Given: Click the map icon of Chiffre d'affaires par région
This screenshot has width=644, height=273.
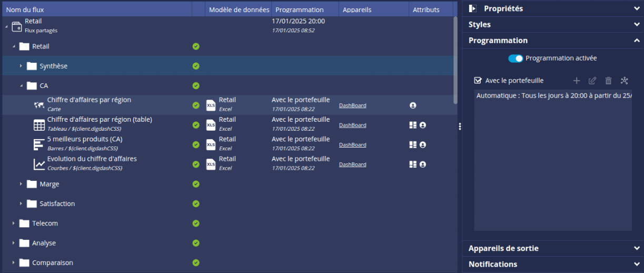Looking at the screenshot, I should (39, 105).
